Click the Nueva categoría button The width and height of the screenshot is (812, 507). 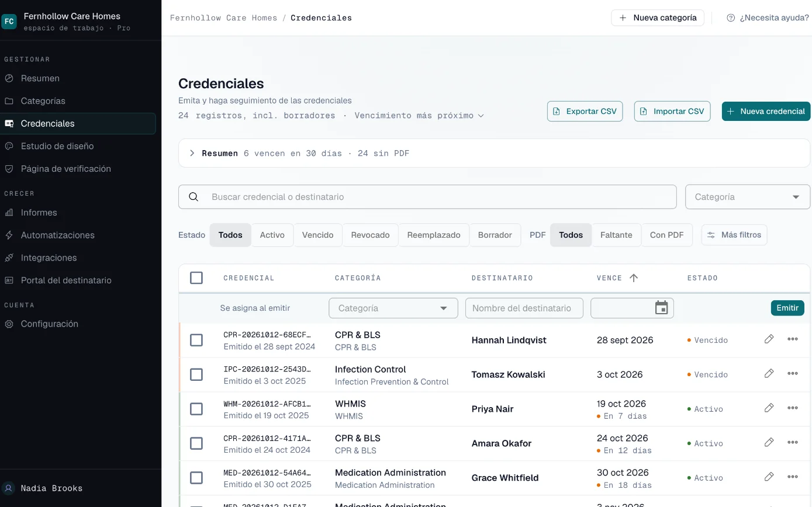coord(658,18)
